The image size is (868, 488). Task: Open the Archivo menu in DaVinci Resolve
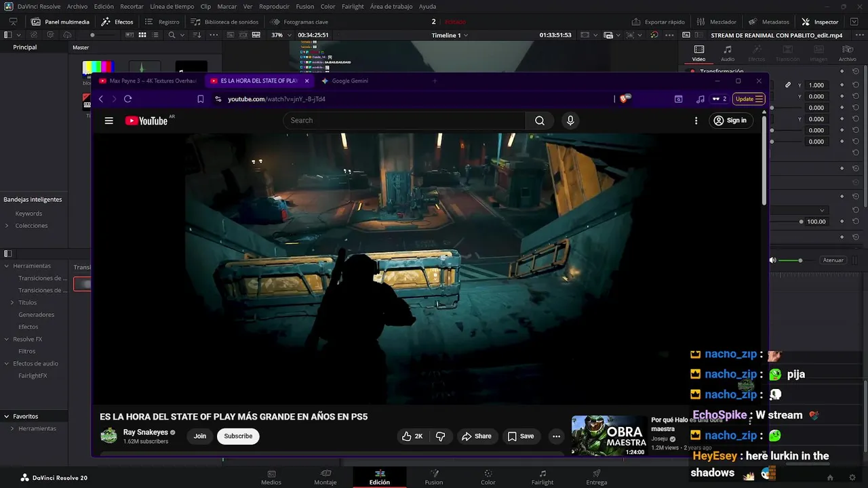[x=77, y=6]
